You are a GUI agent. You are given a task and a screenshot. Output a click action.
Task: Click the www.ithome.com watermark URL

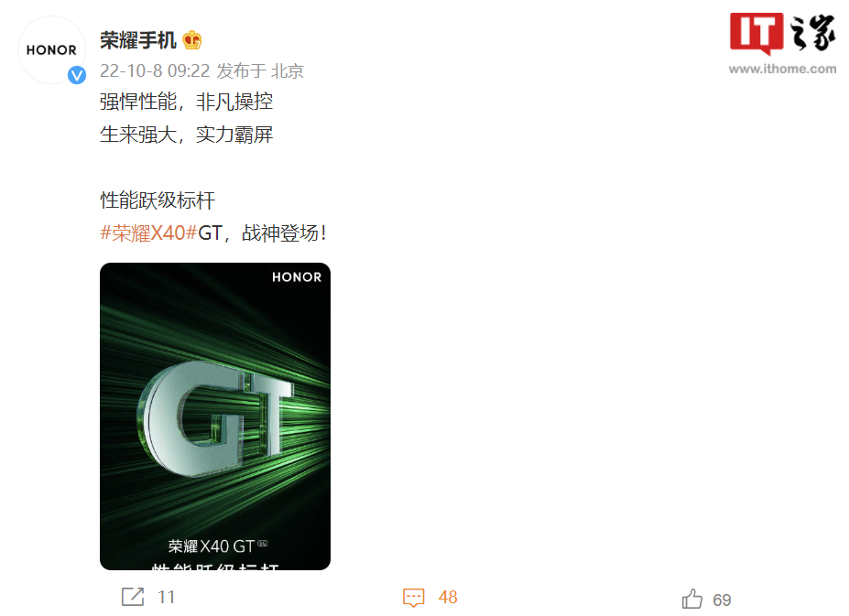click(x=782, y=69)
